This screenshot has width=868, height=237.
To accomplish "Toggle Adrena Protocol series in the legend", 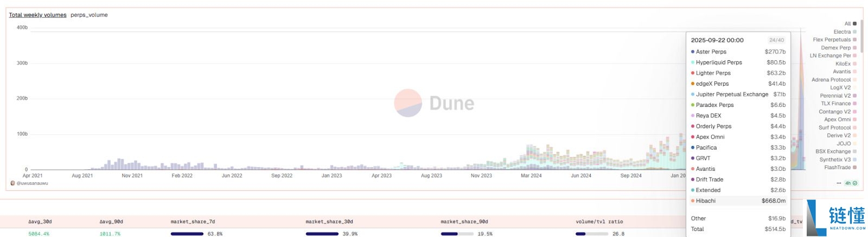I will coord(834,80).
